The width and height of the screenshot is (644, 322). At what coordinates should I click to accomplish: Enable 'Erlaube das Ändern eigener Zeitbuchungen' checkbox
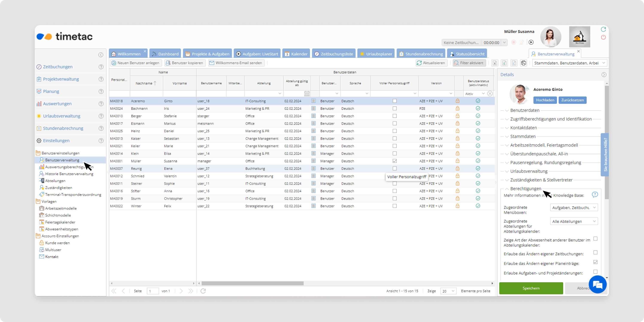click(x=595, y=253)
